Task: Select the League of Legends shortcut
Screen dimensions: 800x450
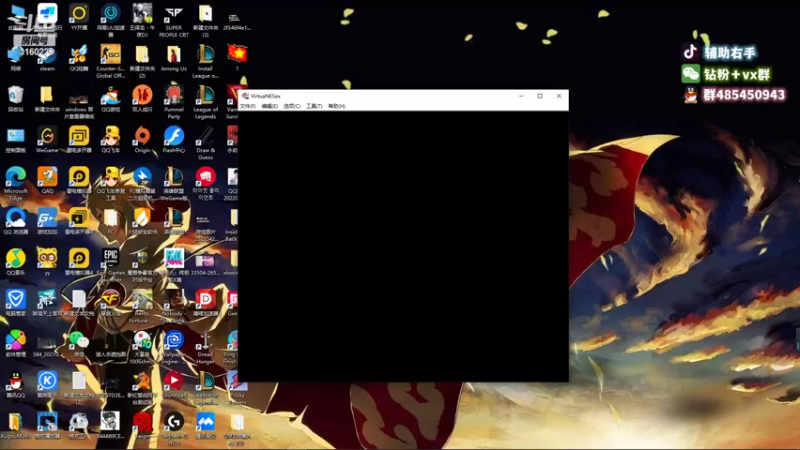Action: (205, 102)
